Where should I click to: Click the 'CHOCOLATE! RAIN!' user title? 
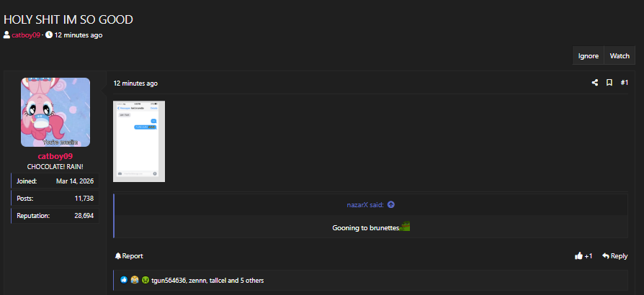point(55,167)
